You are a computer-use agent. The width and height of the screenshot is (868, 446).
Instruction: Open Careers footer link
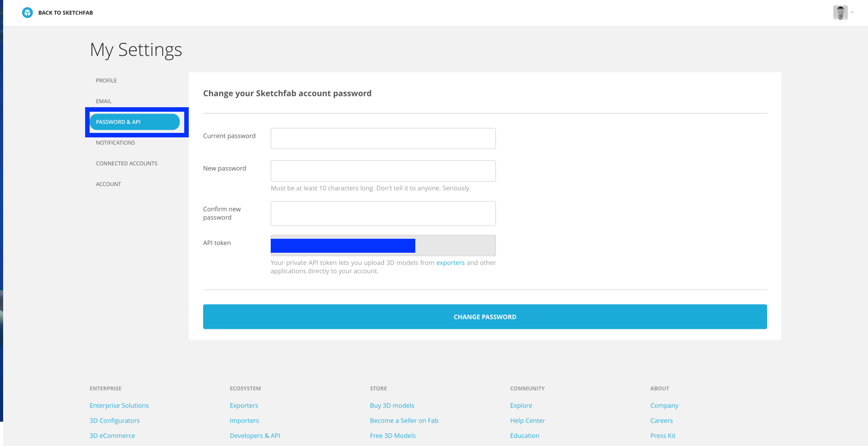662,421
